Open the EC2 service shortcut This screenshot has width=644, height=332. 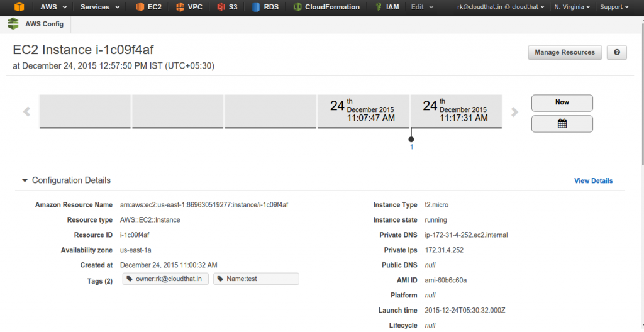tap(148, 7)
